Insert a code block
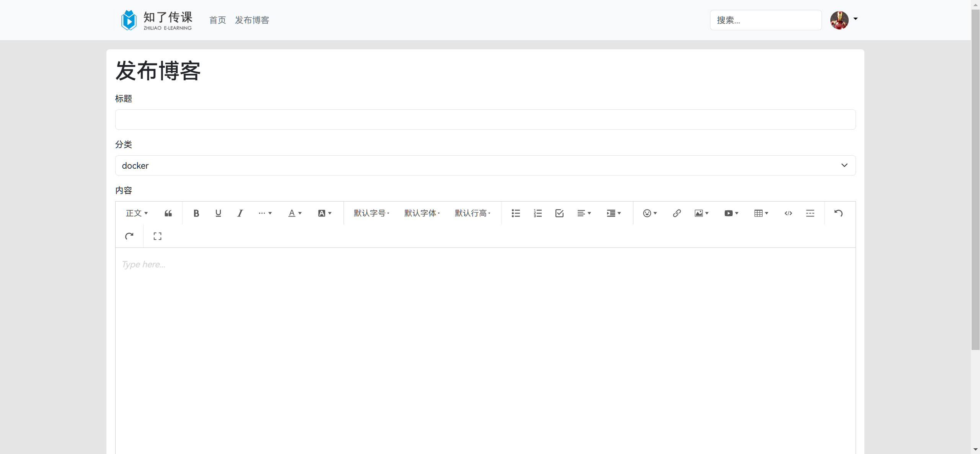The width and height of the screenshot is (980, 454). pyautogui.click(x=788, y=213)
